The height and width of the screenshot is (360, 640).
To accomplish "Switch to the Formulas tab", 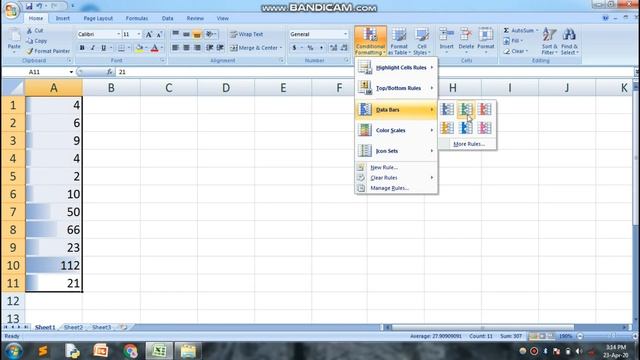I will pos(137,18).
